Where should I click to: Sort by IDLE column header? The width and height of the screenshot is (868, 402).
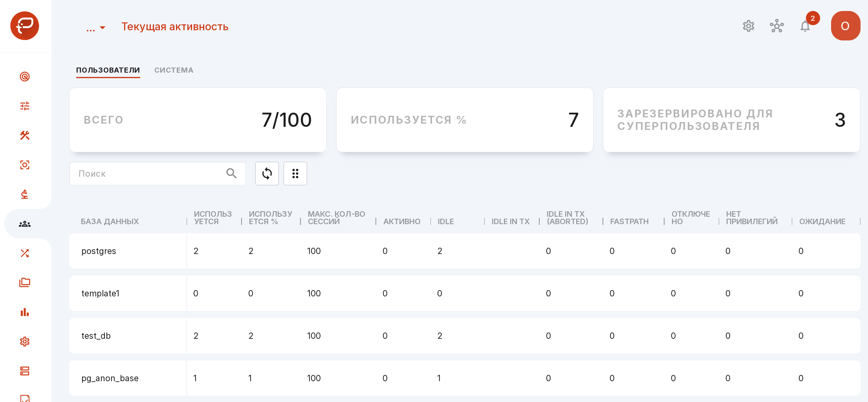point(446,221)
